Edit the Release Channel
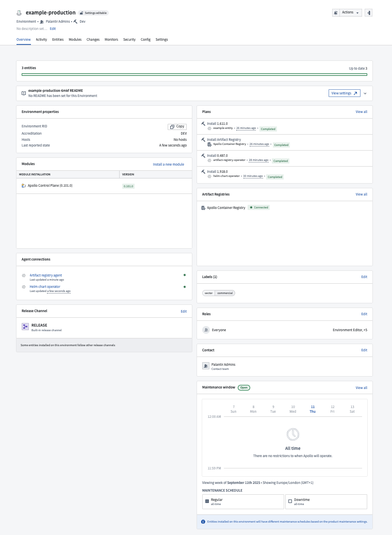 (184, 312)
